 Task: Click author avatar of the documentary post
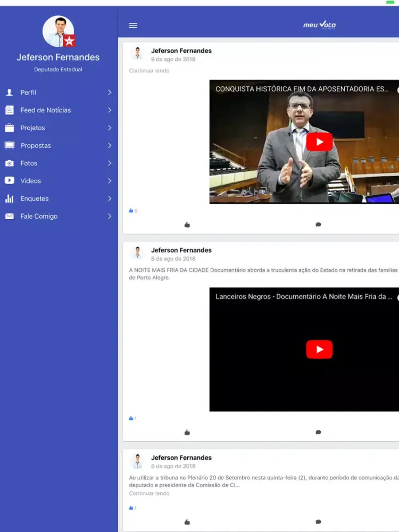(x=137, y=253)
